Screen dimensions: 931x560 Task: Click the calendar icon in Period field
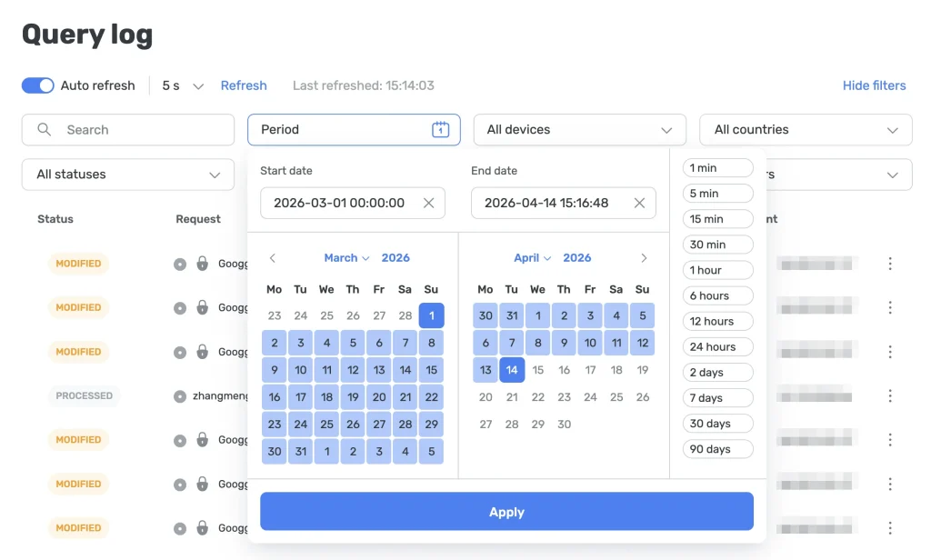440,130
